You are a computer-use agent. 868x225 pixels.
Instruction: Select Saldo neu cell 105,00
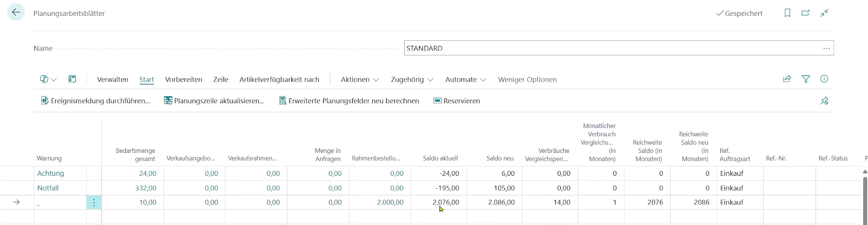point(494,188)
